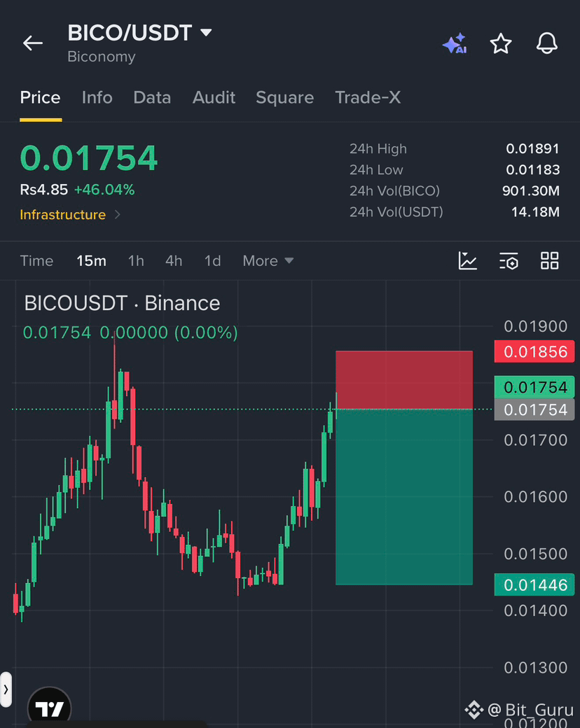
Task: Open the AI analysis sparkle icon
Action: [455, 43]
